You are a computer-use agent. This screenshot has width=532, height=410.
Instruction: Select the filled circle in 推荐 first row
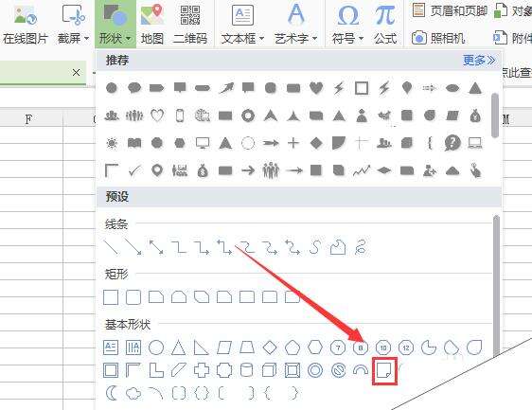pyautogui.click(x=112, y=88)
